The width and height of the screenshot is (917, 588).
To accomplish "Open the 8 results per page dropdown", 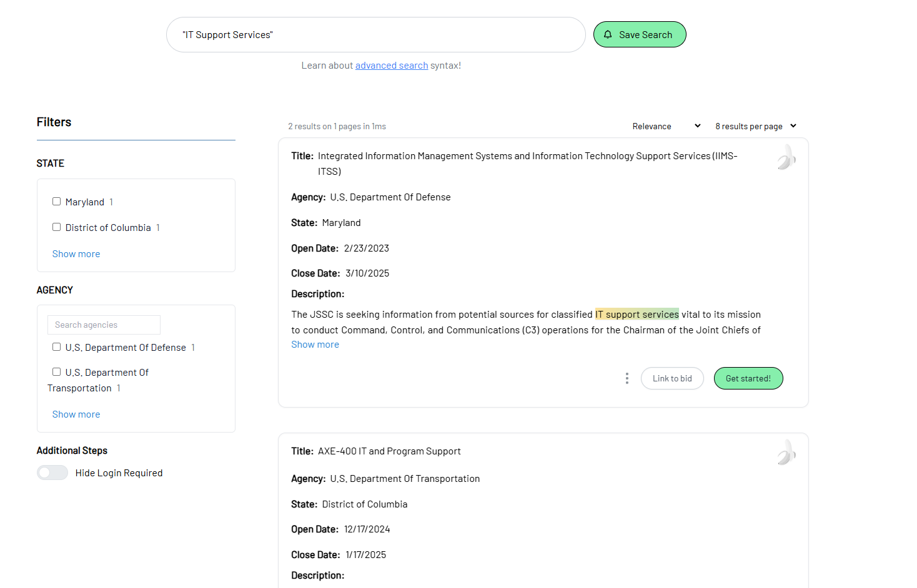I will coord(756,126).
